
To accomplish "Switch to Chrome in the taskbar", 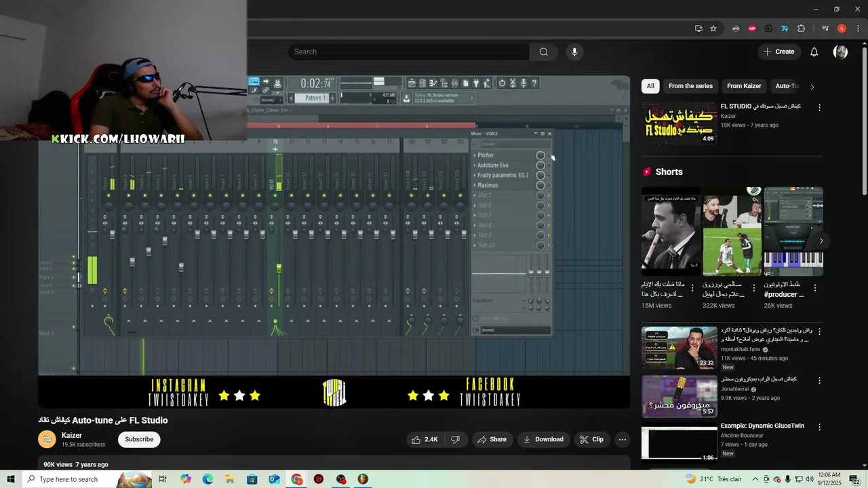I will [297, 479].
